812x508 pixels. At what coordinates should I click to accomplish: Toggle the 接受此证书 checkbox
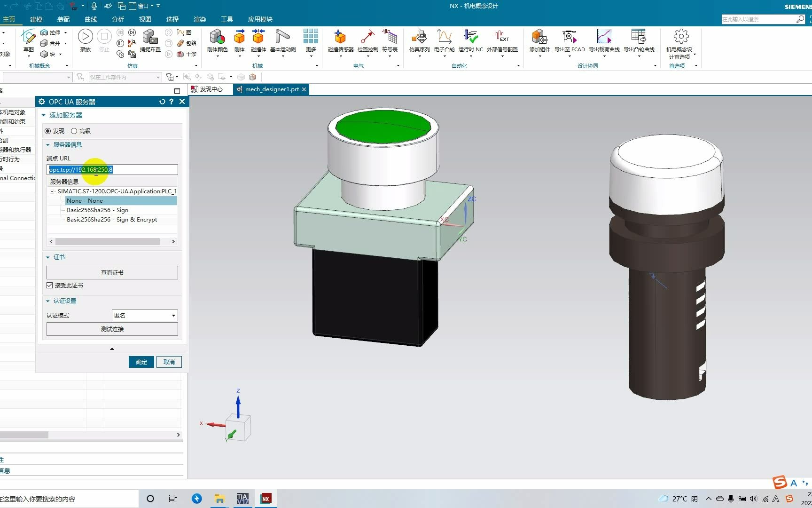tap(50, 286)
